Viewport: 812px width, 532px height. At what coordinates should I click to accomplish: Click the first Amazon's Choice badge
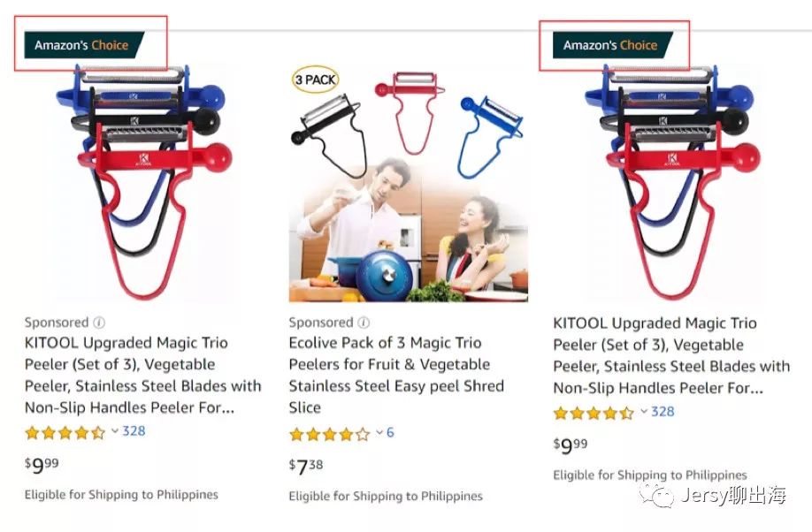84,45
